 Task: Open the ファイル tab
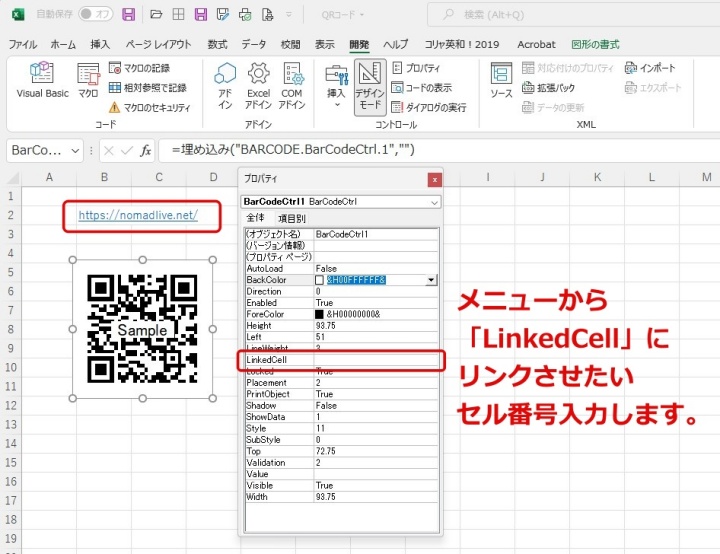click(22, 45)
